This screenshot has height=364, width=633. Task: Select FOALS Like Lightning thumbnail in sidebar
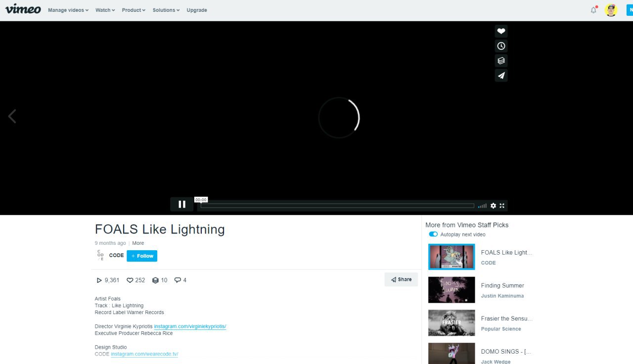click(452, 257)
